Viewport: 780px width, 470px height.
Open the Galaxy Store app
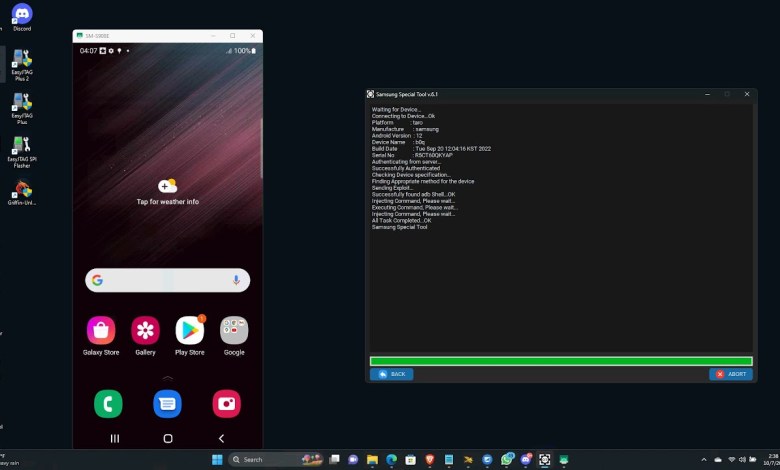tap(101, 331)
